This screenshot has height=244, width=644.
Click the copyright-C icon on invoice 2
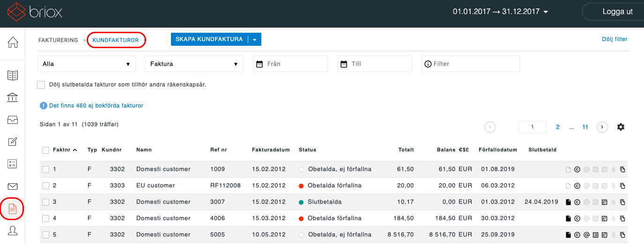pos(577,186)
